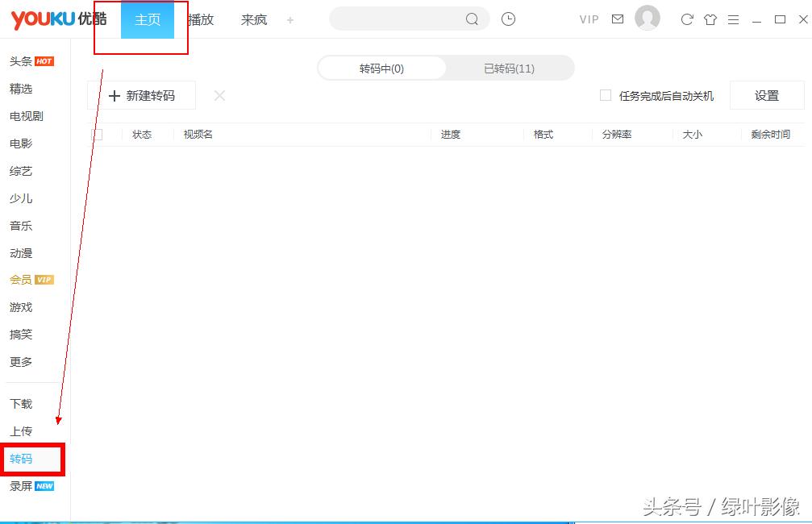Viewport: 812px width, 524px height.
Task: Refresh the page with the refresh icon
Action: point(686,19)
